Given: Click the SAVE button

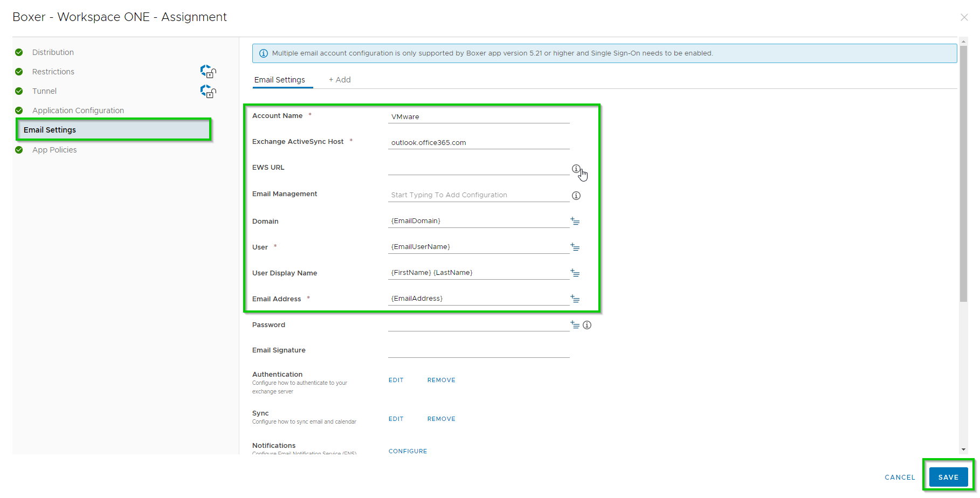Looking at the screenshot, I should coord(948,476).
